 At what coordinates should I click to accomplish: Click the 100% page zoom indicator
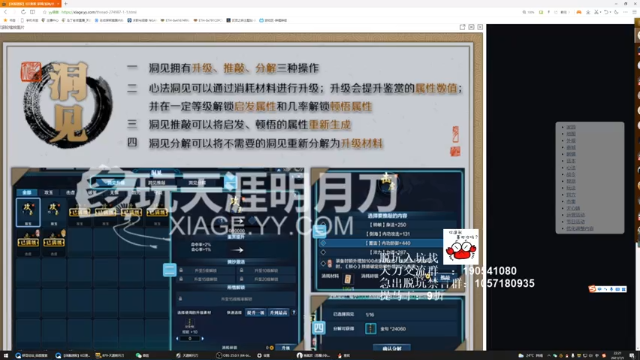pos(528,12)
